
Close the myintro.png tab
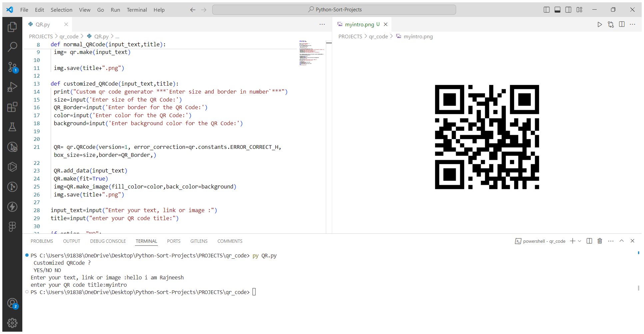385,24
